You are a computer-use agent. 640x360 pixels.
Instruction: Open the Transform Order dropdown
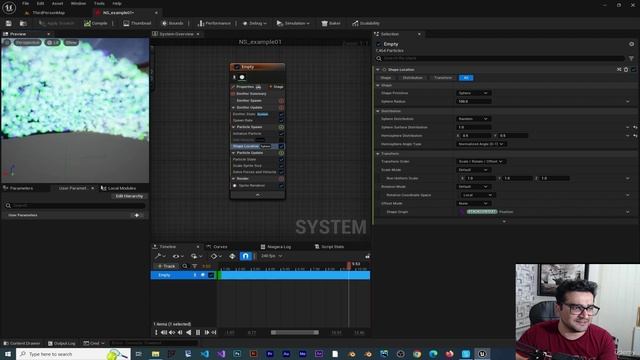pos(481,161)
